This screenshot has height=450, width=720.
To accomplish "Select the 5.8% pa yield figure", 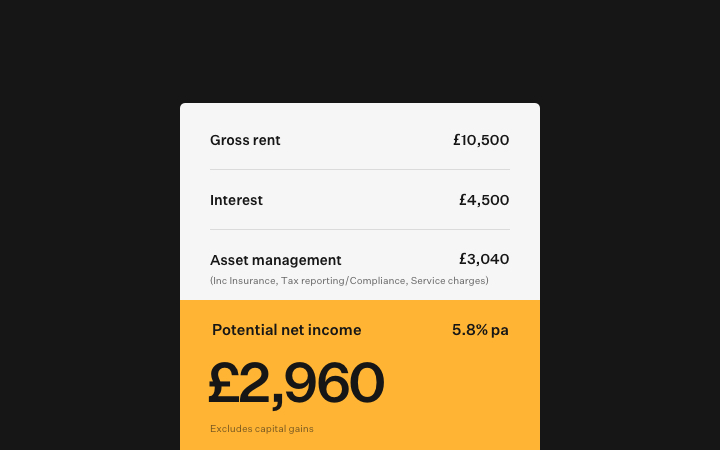I will pyautogui.click(x=480, y=330).
